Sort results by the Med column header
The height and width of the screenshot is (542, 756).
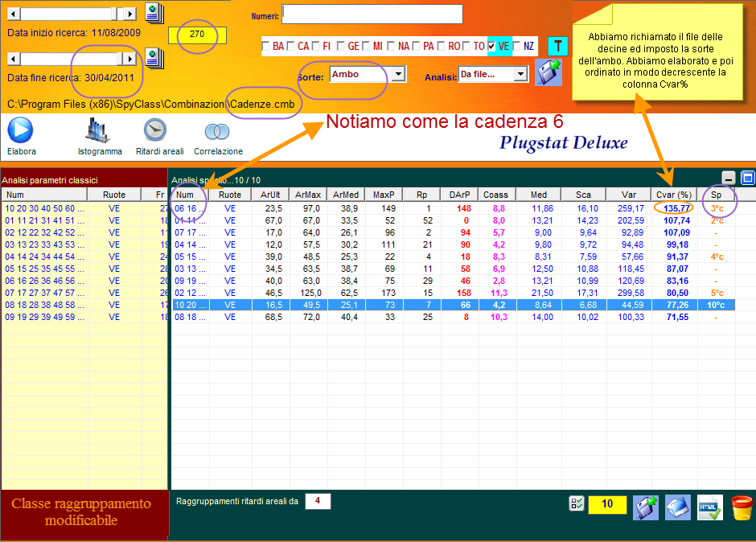tap(539, 195)
